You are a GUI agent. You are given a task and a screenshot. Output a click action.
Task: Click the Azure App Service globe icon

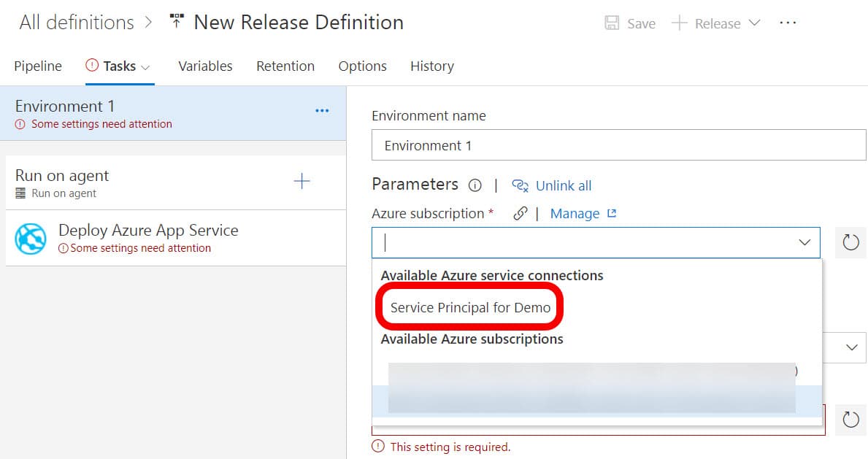coord(31,239)
